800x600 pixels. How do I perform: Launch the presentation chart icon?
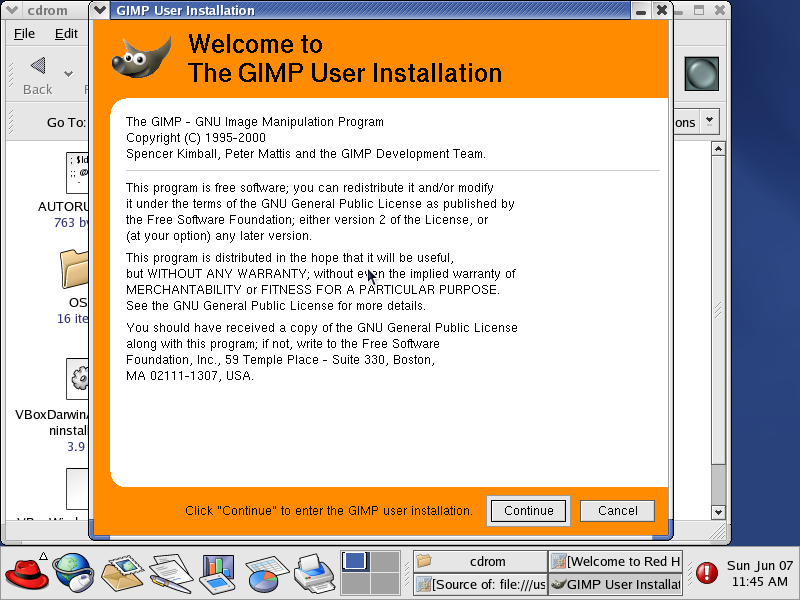(218, 574)
